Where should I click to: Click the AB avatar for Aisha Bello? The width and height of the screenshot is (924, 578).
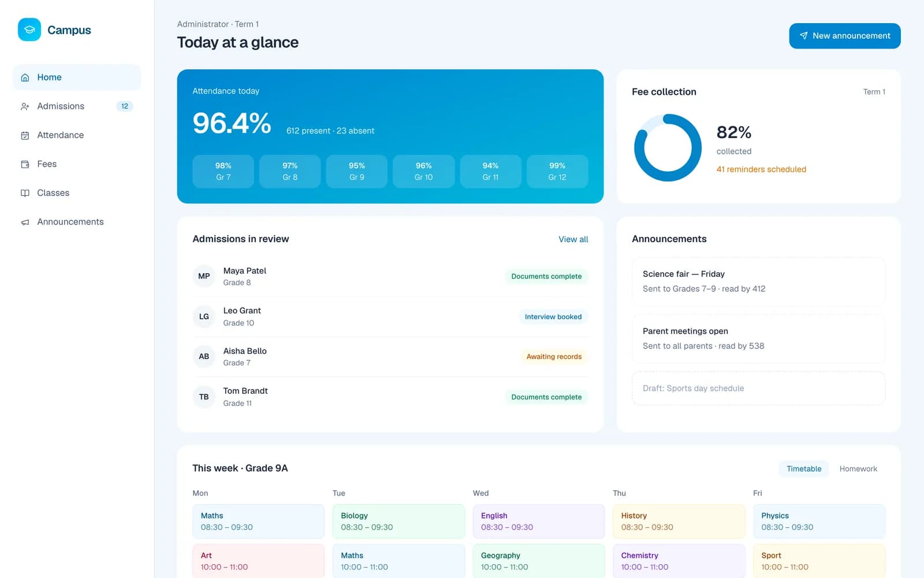204,357
